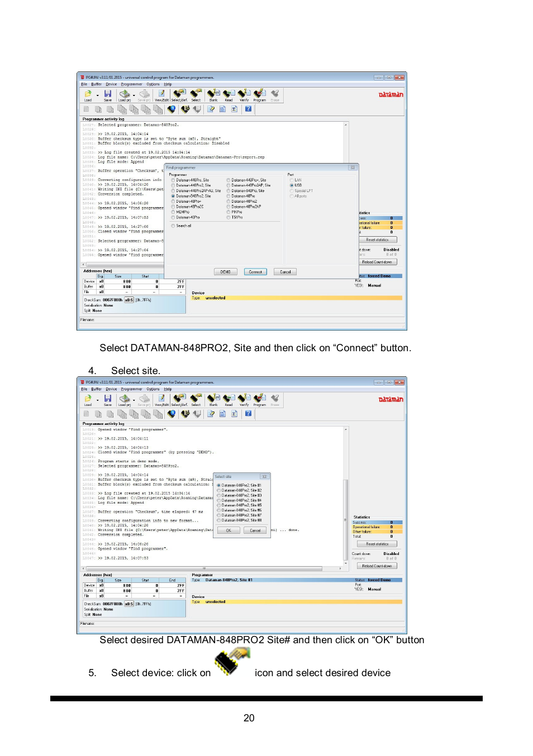Screen dimensions: 533x756
Task: Select Dataman-848Pro2, Site #8 radio button
Action: (218, 520)
